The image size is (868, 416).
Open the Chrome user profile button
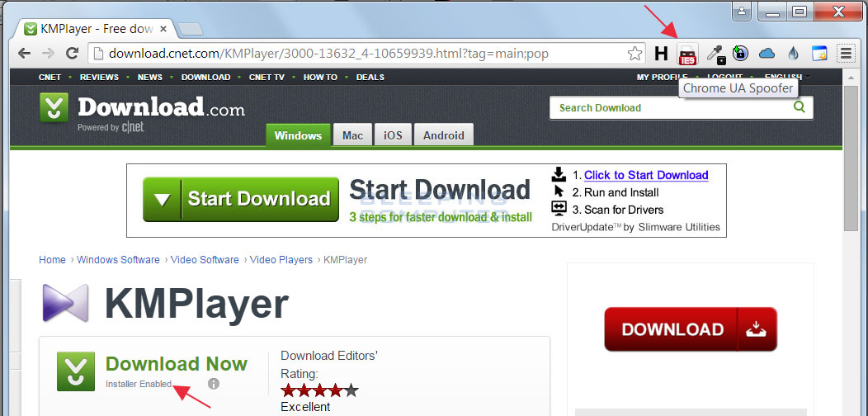[x=742, y=11]
